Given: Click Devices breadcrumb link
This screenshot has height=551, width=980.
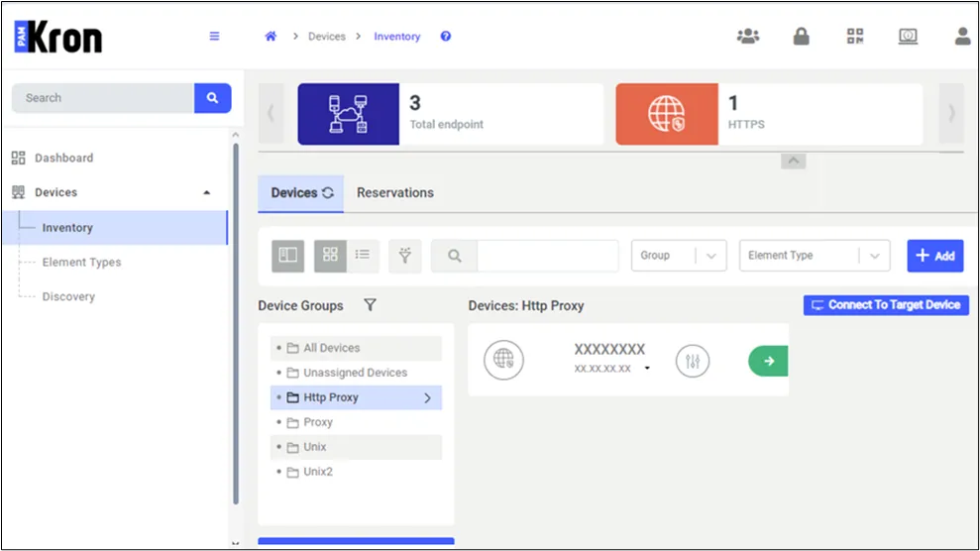Looking at the screenshot, I should 326,37.
